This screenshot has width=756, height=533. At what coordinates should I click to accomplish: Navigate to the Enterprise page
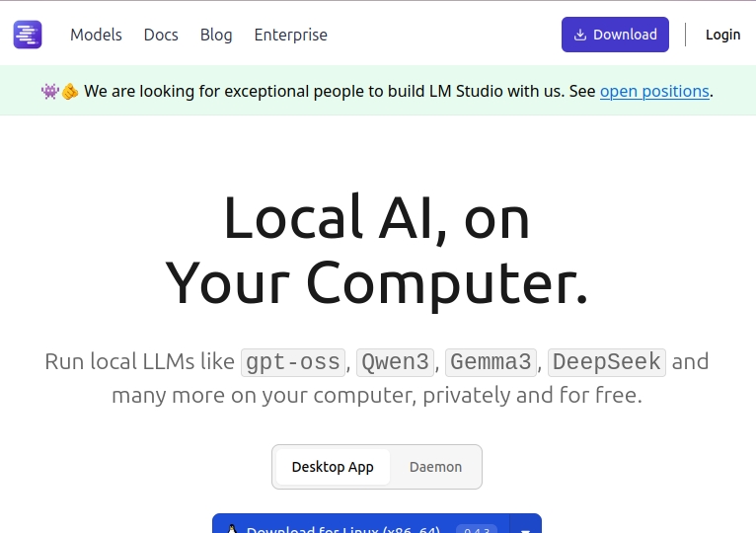[x=290, y=35]
